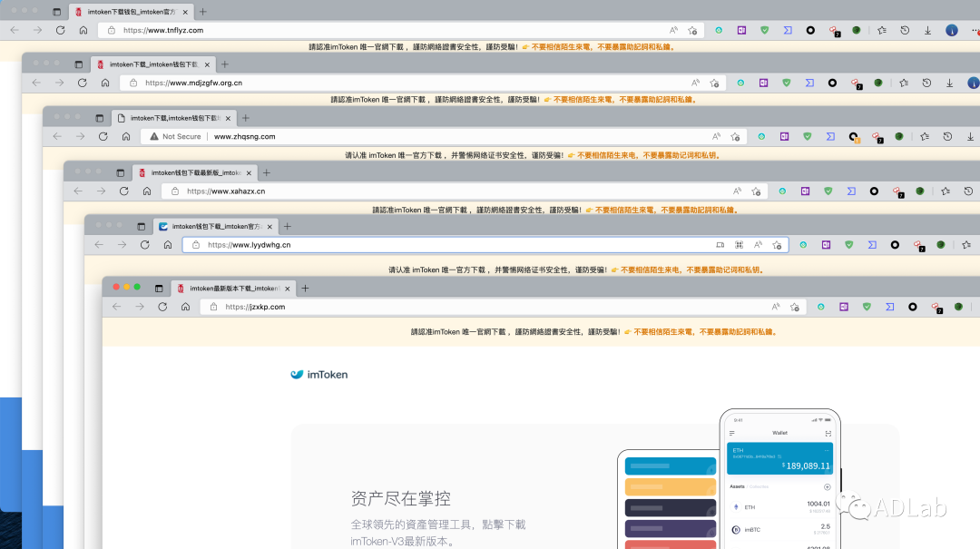Open the Settings and more ellipsis menu

[x=975, y=29]
